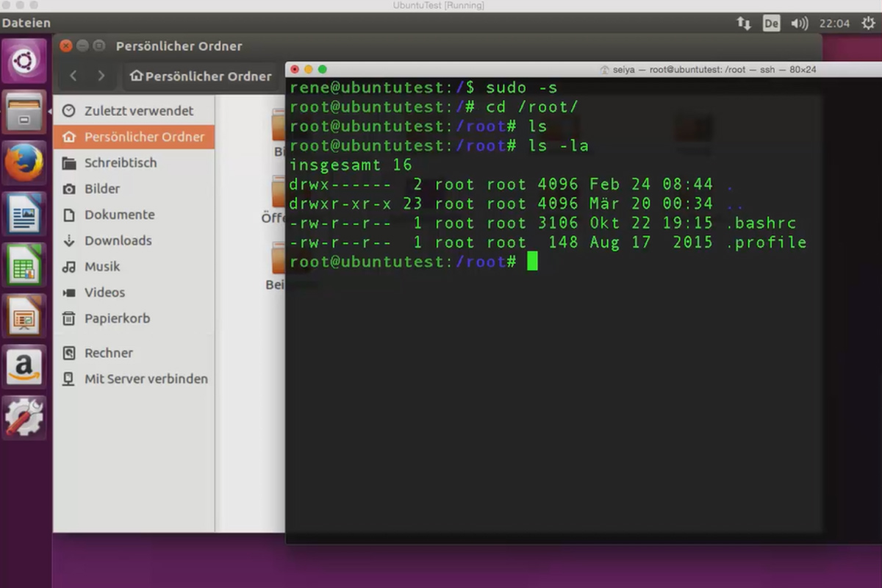Image resolution: width=882 pixels, height=588 pixels.
Task: Click the blinking cursor in the Terminal window
Action: pyautogui.click(x=531, y=261)
